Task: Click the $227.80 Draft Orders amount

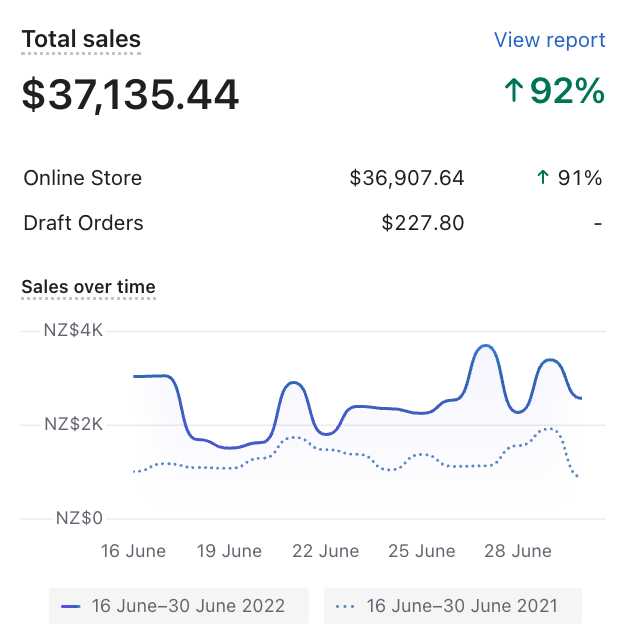Action: pos(423,223)
